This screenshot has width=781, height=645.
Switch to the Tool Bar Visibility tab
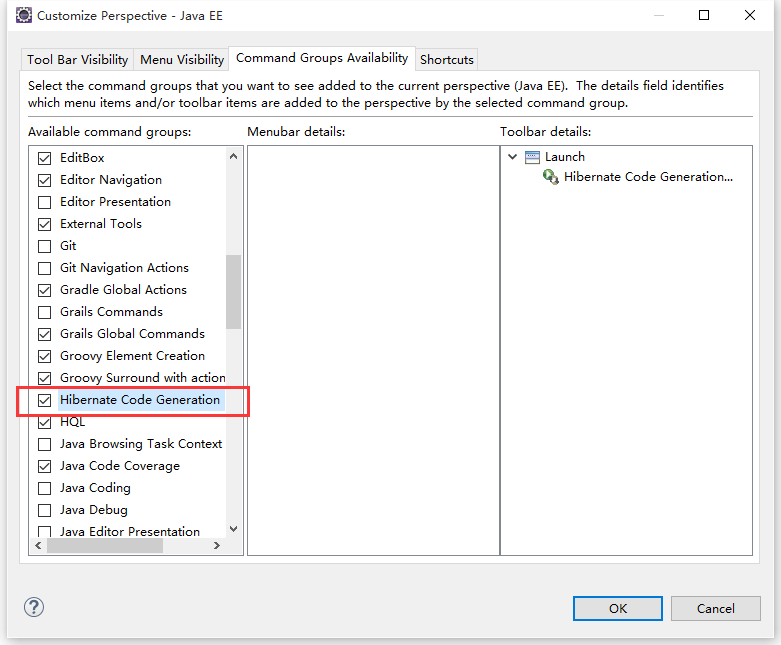click(80, 60)
